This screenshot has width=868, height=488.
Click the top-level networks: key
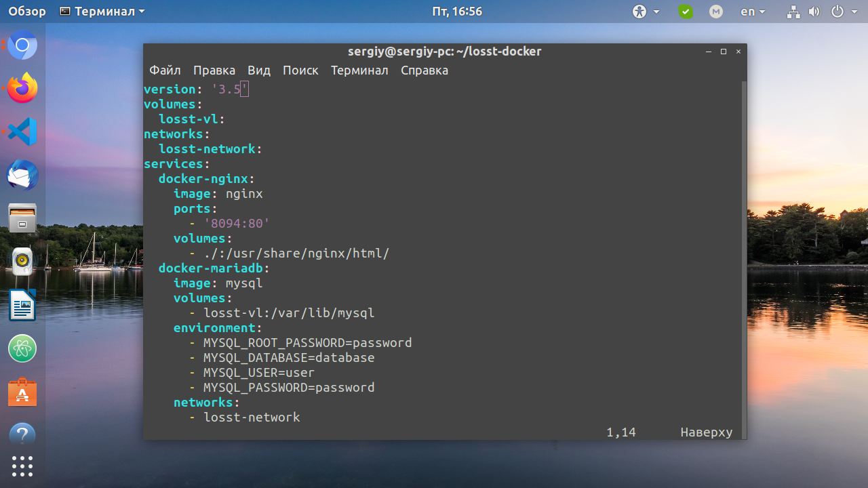tap(177, 134)
